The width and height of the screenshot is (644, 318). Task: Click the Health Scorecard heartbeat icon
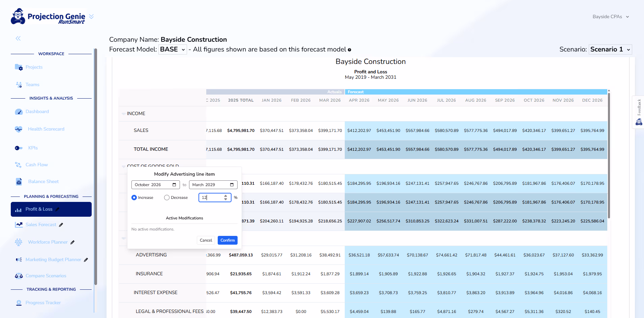point(19,129)
